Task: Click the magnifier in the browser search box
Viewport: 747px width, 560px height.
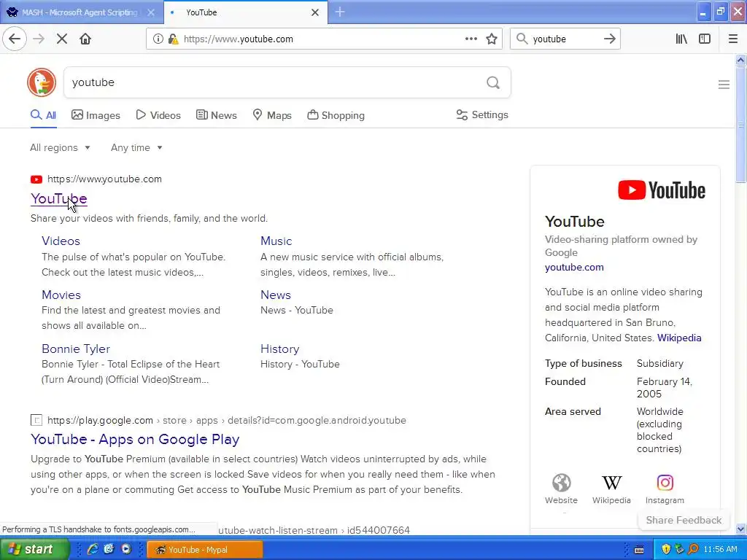Action: coord(522,39)
